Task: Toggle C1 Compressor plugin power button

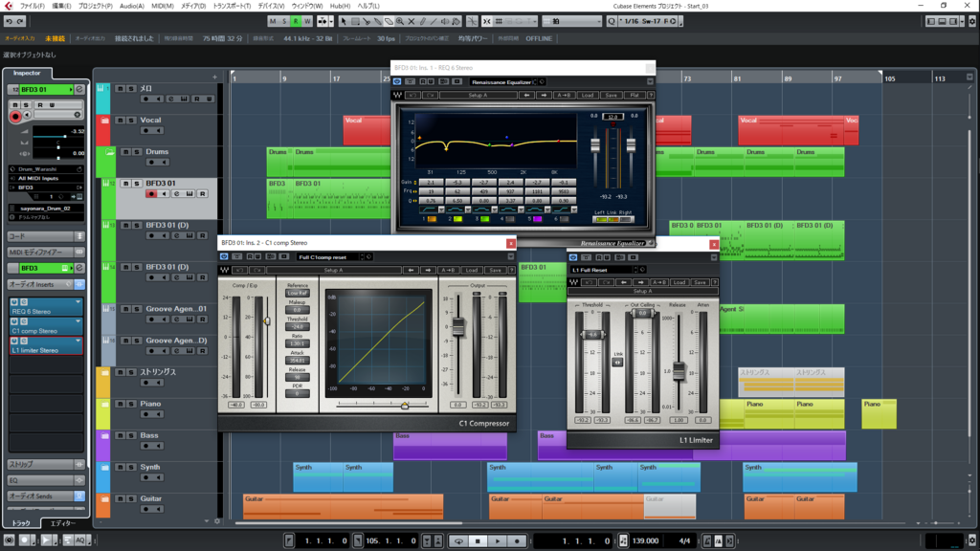Action: 224,256
